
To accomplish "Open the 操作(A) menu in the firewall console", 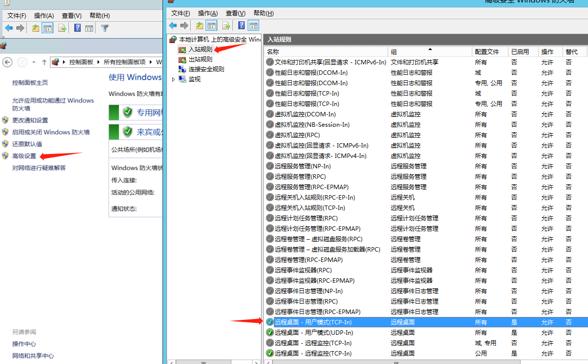I will (x=208, y=13).
